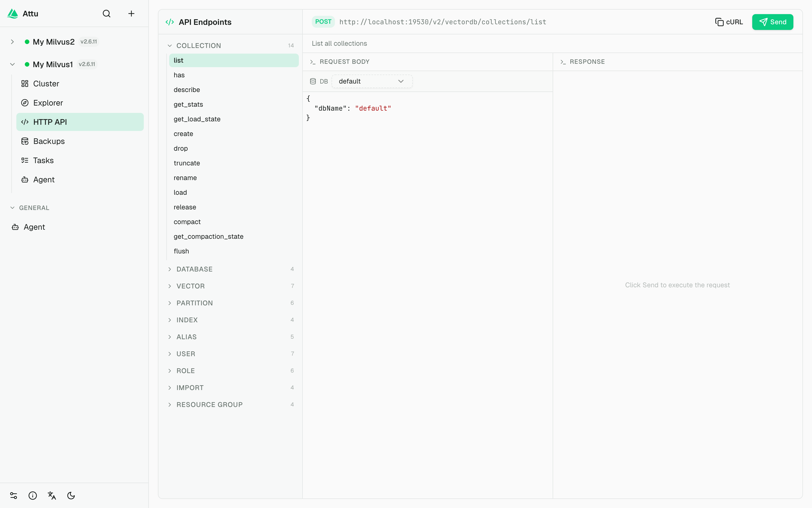Select the flush endpoint
This screenshot has height=508, width=812.
pos(233,251)
